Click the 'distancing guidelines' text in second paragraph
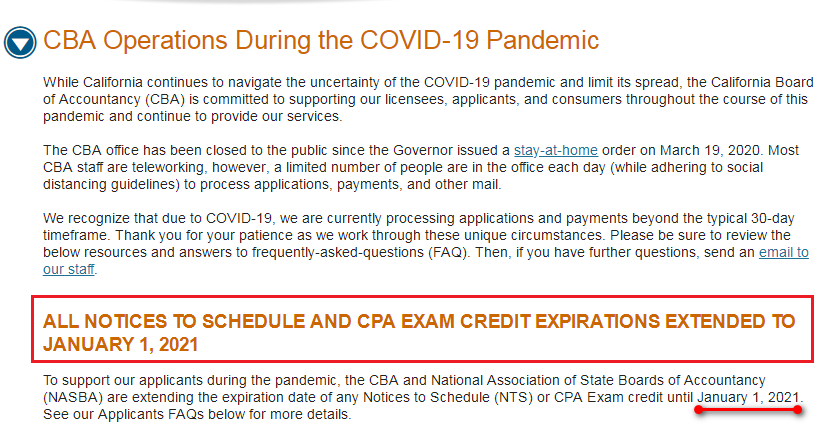Screen dimensions: 820x434 (x=110, y=184)
